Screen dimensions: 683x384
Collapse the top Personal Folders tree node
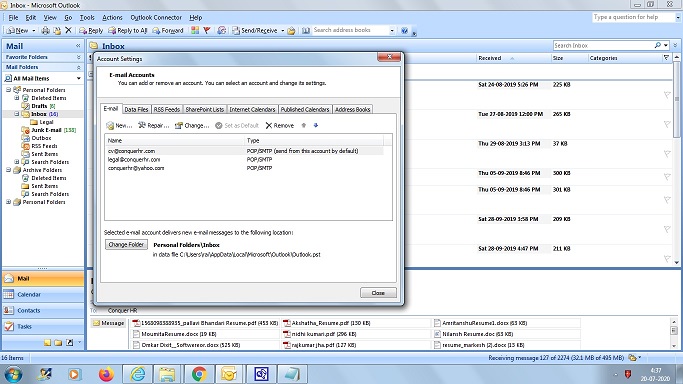click(8, 90)
